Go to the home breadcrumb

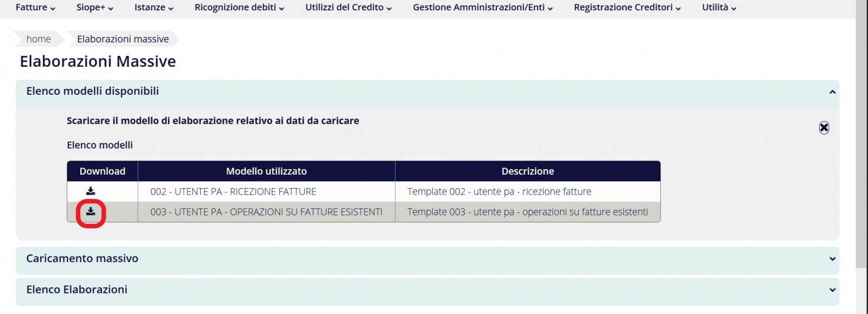tap(39, 39)
